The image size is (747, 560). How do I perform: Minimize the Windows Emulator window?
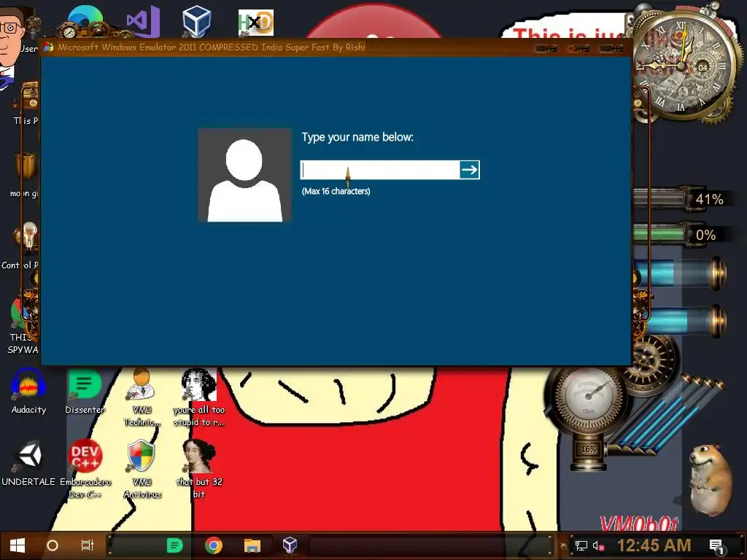tap(546, 48)
